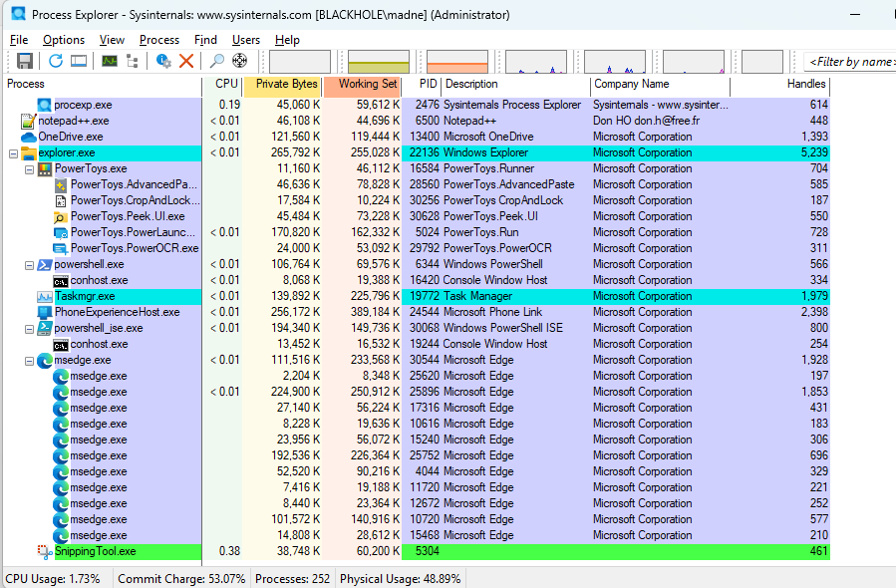Viewport: 896px width, 588px height.
Task: Kill process with red X icon
Action: 186,61
